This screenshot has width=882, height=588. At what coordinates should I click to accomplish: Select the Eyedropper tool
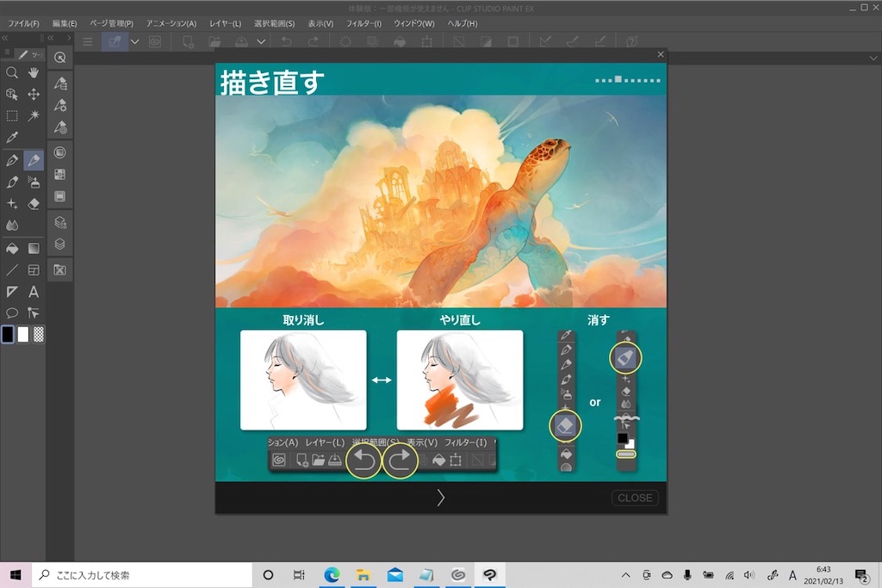(12, 137)
